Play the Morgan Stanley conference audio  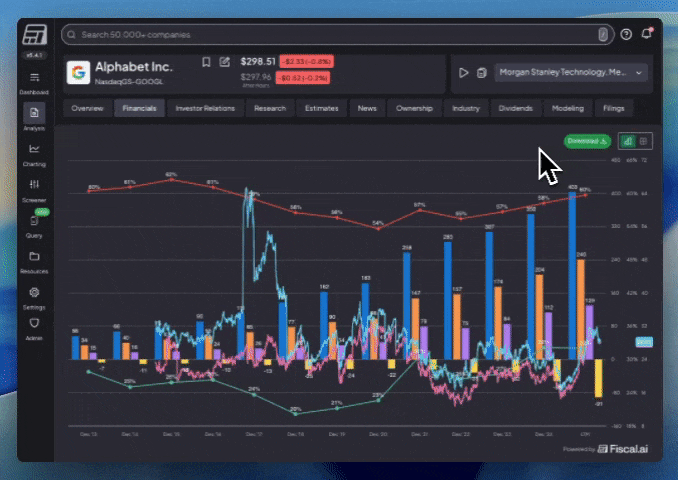464,73
